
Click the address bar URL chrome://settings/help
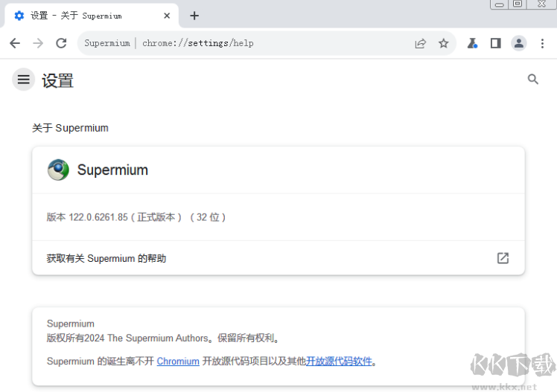coord(198,43)
